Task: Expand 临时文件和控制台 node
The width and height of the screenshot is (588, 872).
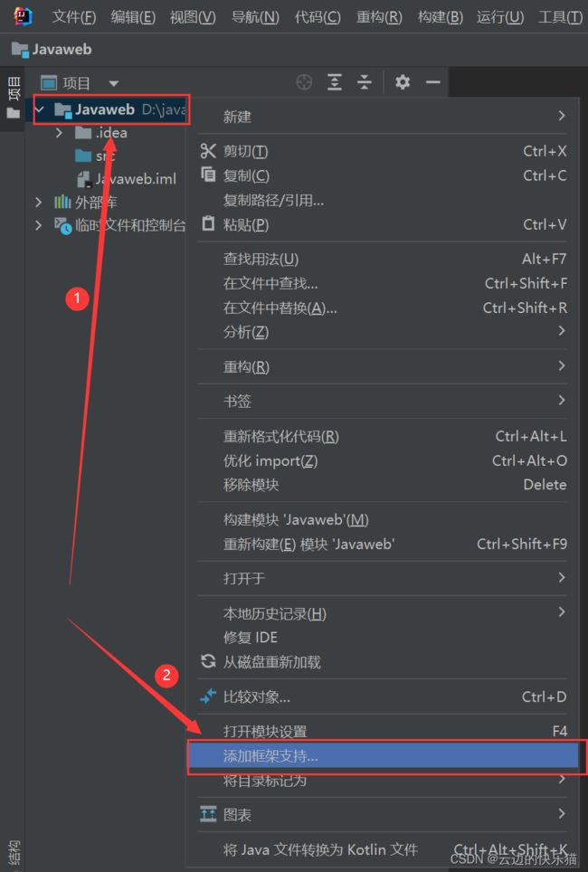Action: 38,225
